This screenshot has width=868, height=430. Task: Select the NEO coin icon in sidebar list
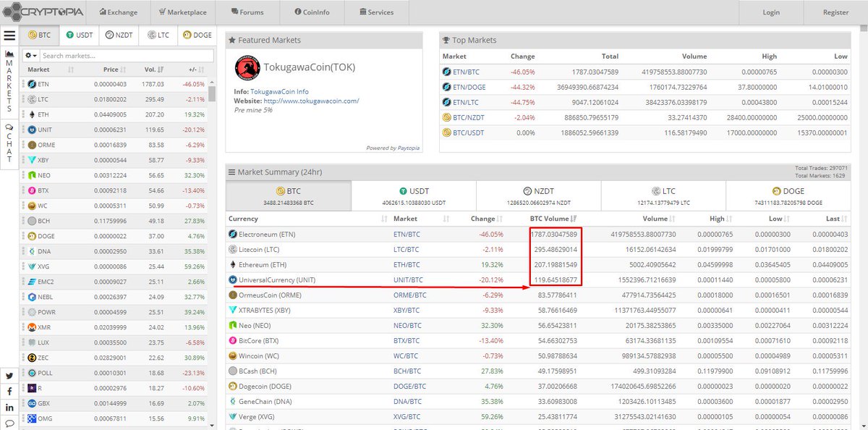(32, 175)
